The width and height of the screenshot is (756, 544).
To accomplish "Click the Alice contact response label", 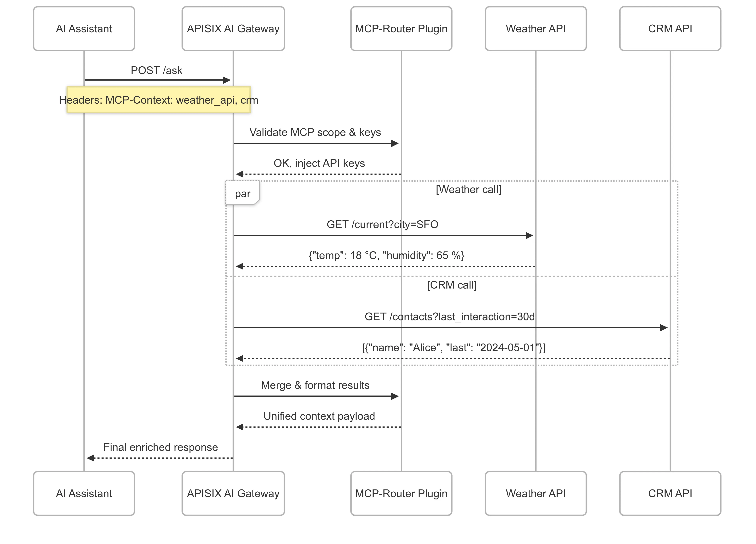I will (x=454, y=348).
